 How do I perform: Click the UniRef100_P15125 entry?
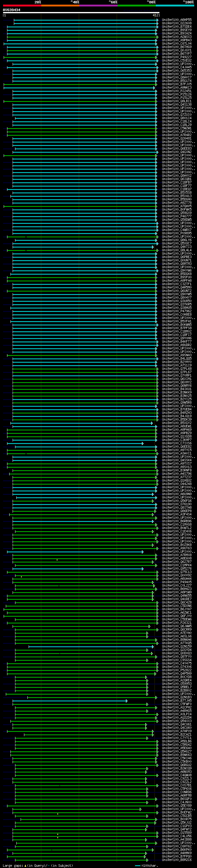(x=177, y=98)
